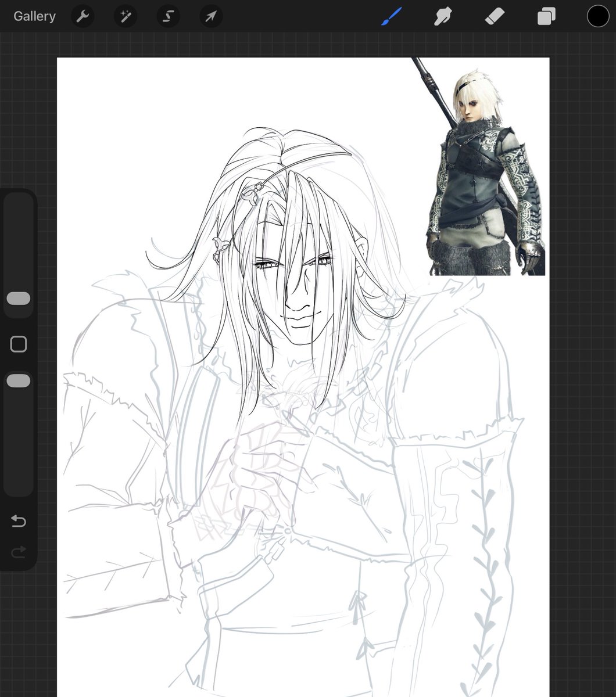Screen dimensions: 616x697
Task: Open the black color picker swatch
Action: [x=598, y=16]
